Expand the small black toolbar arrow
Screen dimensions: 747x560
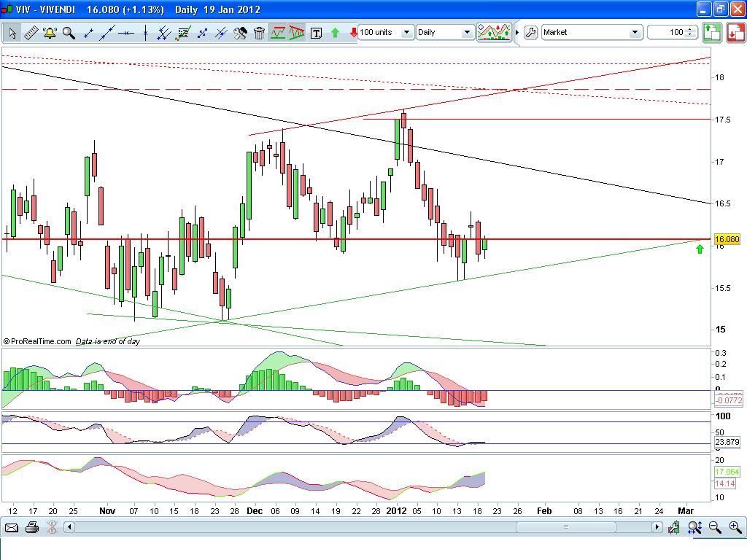click(517, 32)
